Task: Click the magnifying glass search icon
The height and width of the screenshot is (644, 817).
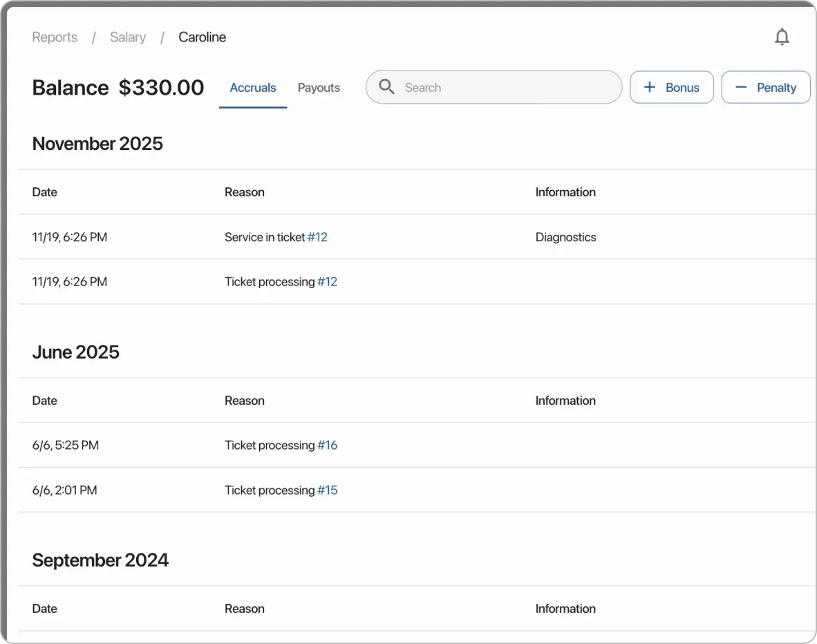Action: click(386, 87)
